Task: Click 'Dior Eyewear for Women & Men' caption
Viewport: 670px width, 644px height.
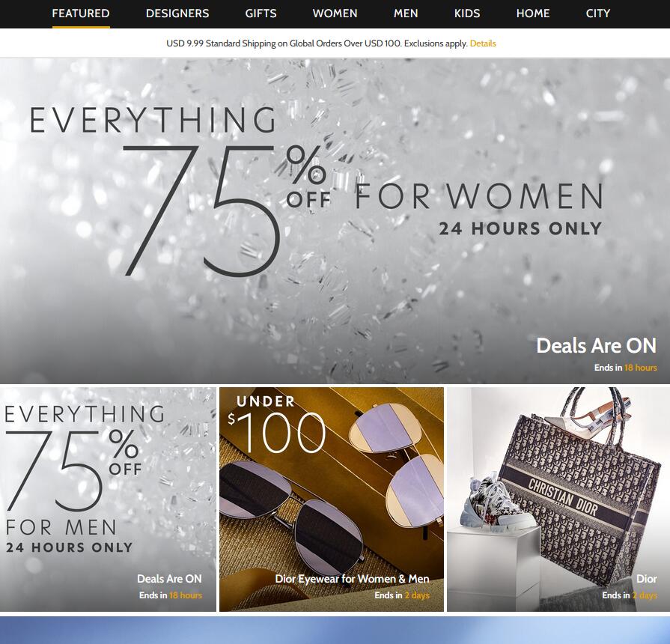Action: (352, 579)
